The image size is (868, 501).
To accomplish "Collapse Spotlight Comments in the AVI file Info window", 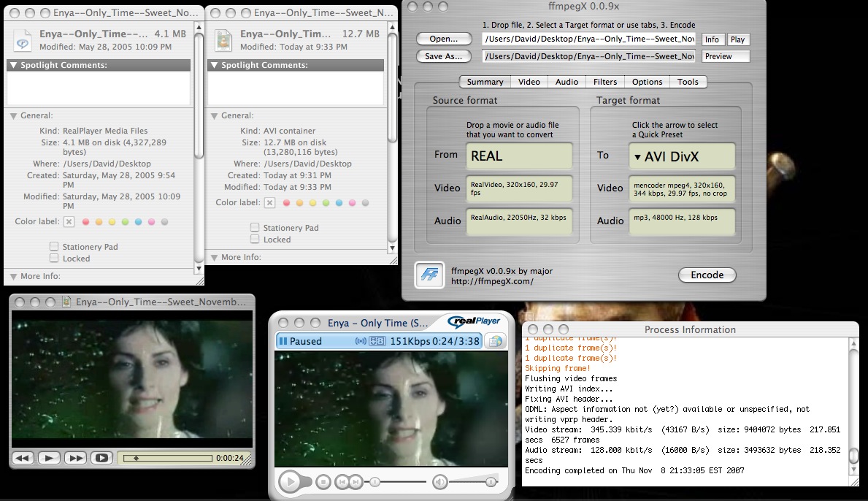I will [x=214, y=65].
